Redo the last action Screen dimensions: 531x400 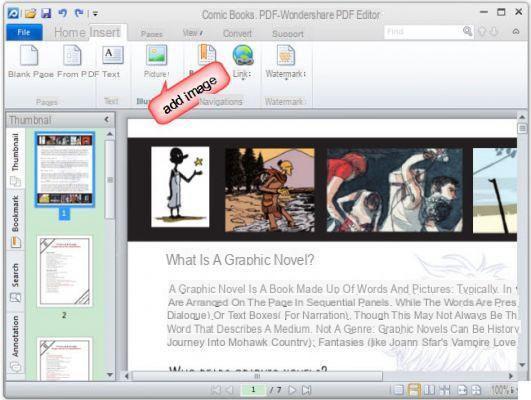pos(79,13)
